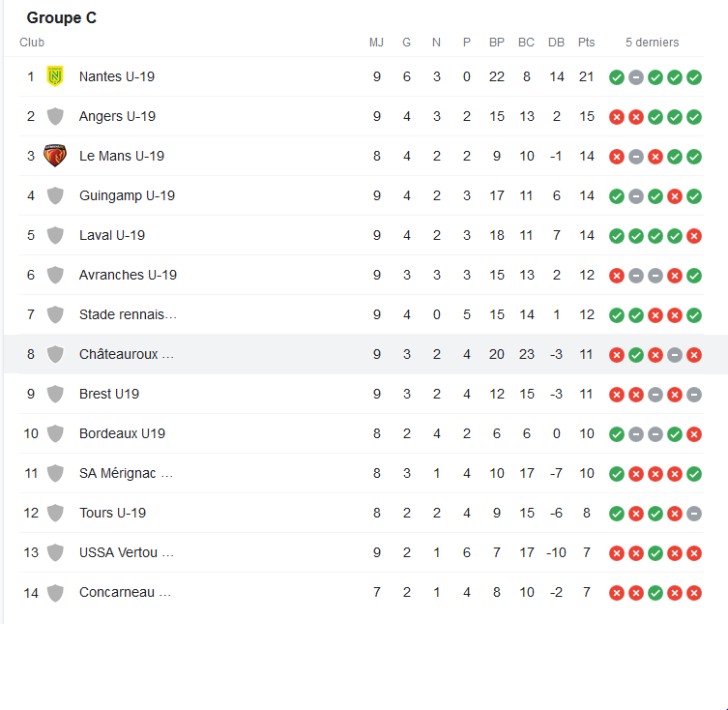Click Laval's red loss icon in last five
Viewport: 728px width, 710px height.
[693, 236]
